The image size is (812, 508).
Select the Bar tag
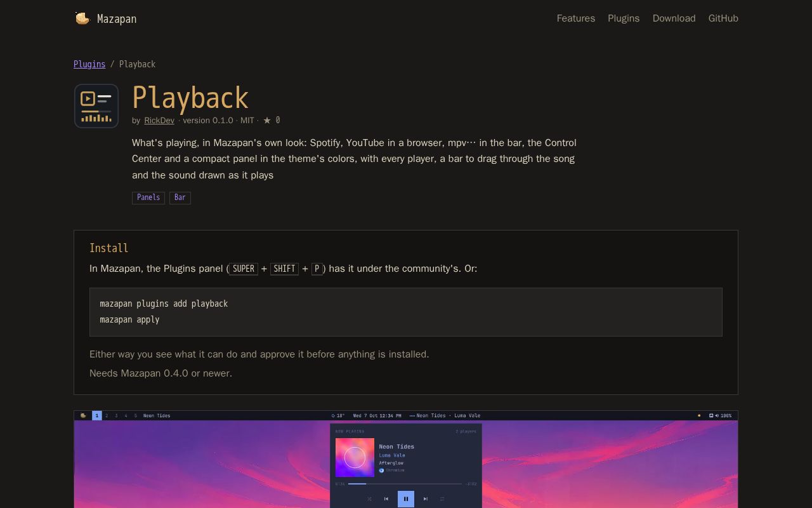click(x=180, y=197)
